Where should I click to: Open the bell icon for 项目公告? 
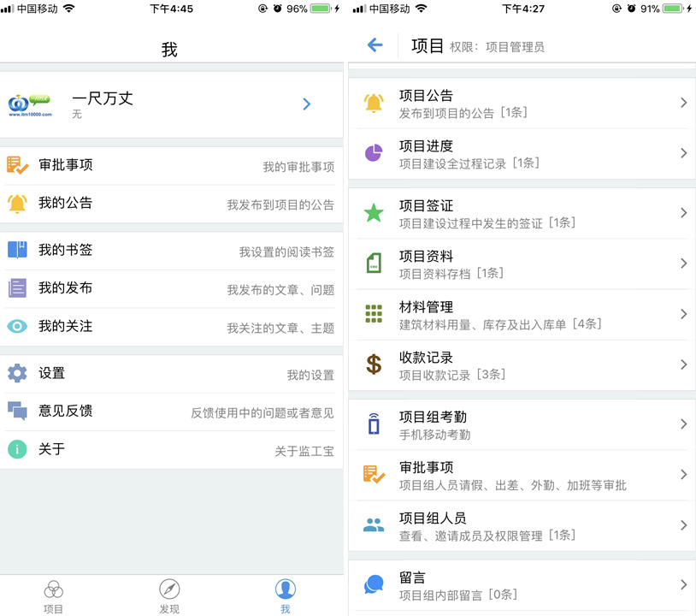[x=374, y=103]
